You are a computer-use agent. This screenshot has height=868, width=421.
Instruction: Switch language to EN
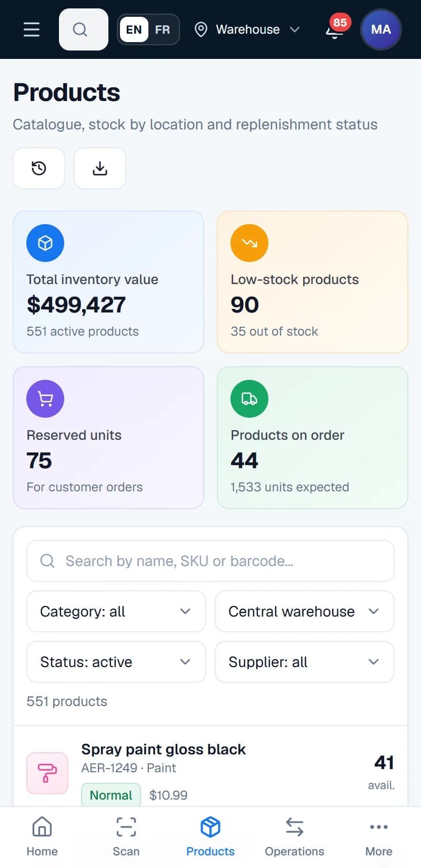pos(134,29)
